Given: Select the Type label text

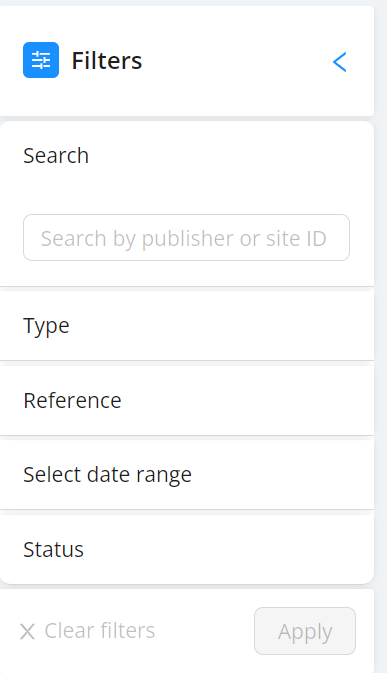Looking at the screenshot, I should [46, 326].
